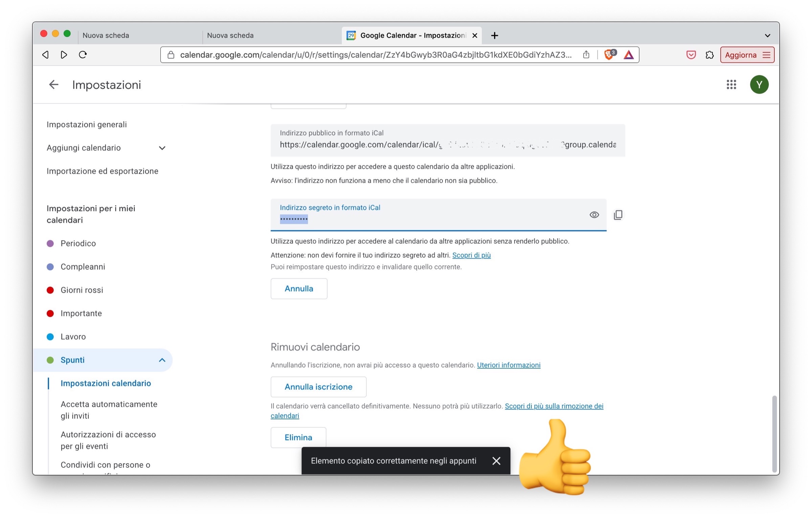The width and height of the screenshot is (812, 518).
Task: Open the tab list dropdown chevron
Action: (x=767, y=36)
